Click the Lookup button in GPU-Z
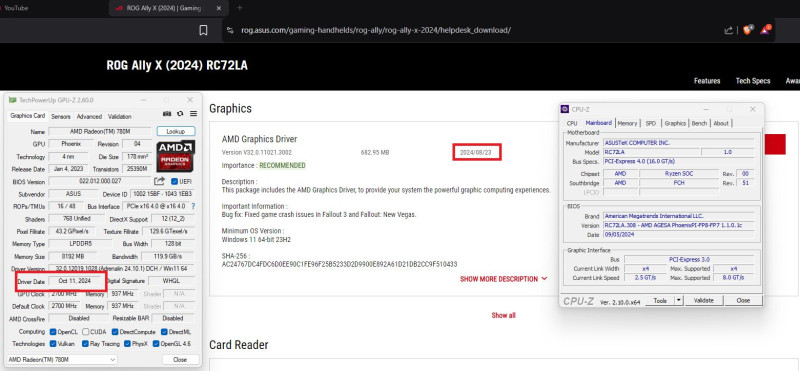 176,132
